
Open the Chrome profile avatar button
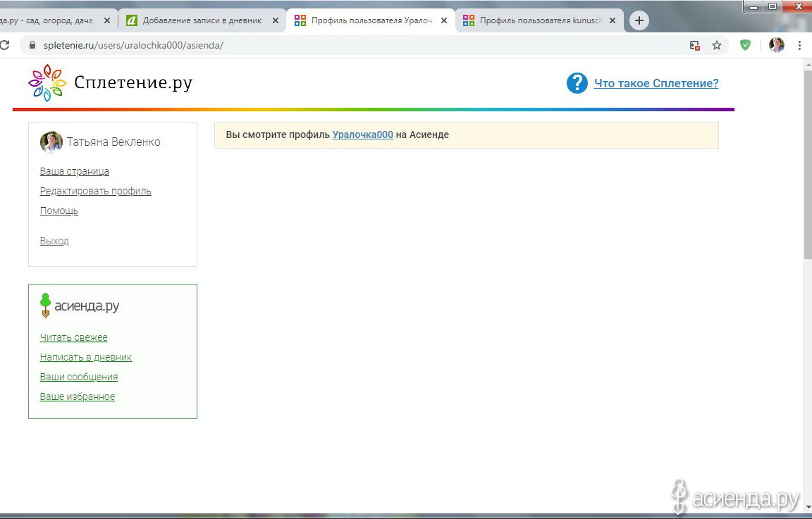(x=776, y=45)
